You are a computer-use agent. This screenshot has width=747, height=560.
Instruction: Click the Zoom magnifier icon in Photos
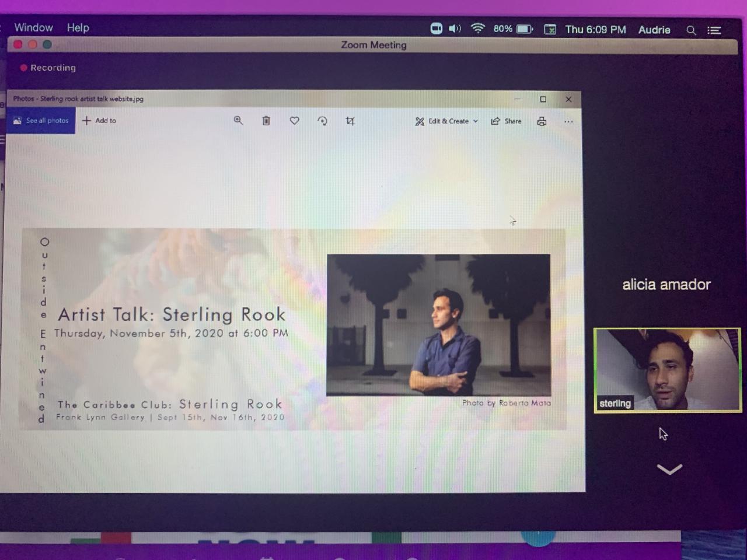[x=238, y=120]
